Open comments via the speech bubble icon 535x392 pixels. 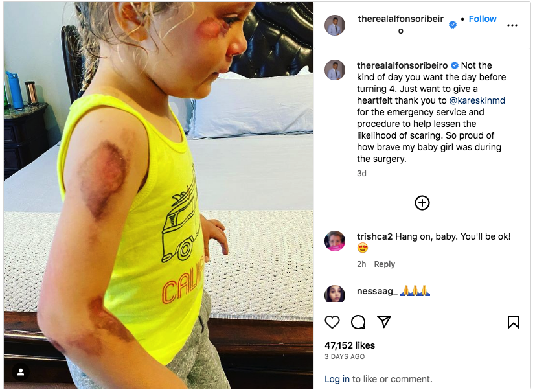coord(358,322)
